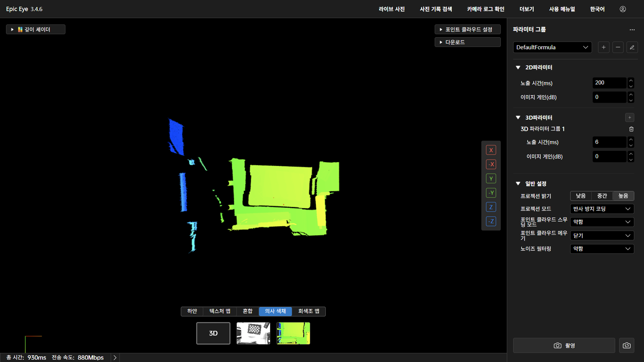Click the user account icon

pyautogui.click(x=623, y=9)
